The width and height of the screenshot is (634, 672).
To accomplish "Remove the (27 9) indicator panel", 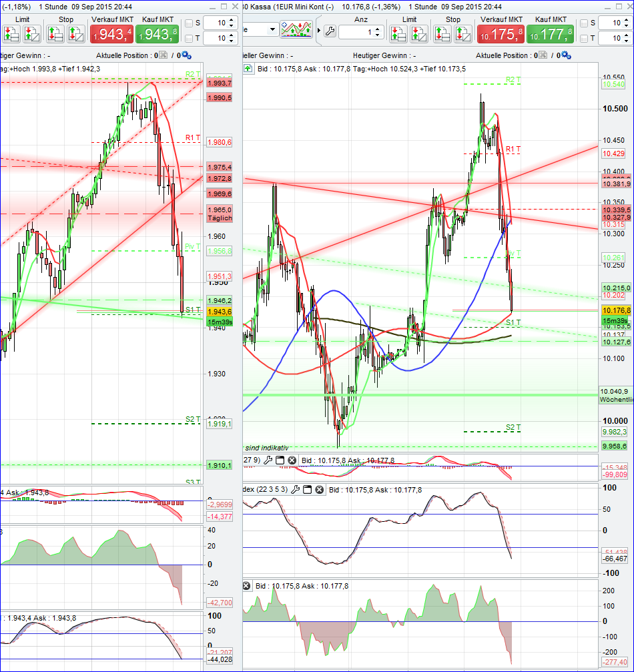I will coord(292,460).
